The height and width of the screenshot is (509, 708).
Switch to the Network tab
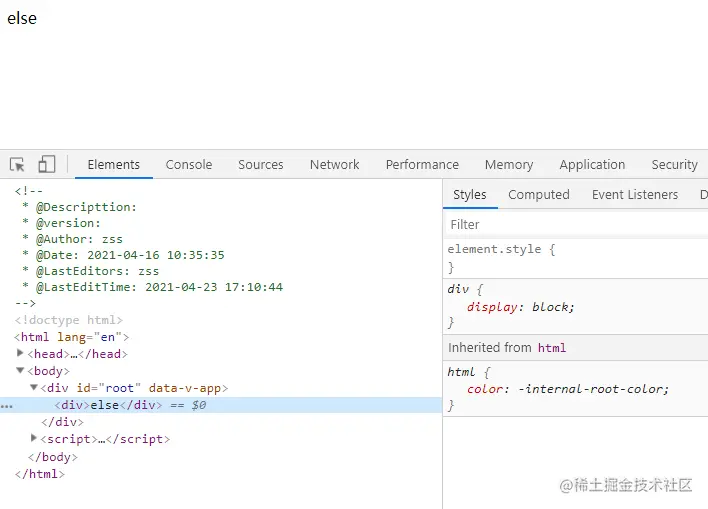point(335,164)
